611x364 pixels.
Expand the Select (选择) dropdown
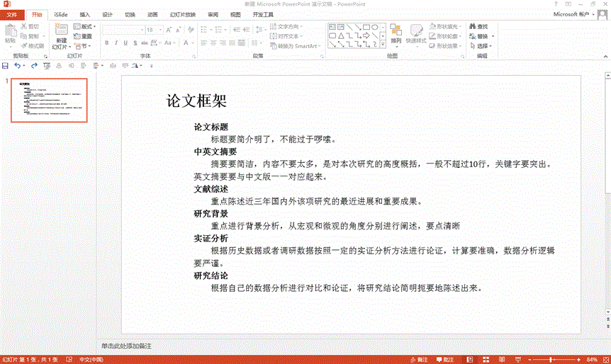(x=483, y=46)
